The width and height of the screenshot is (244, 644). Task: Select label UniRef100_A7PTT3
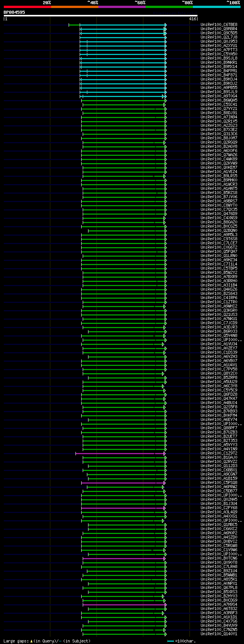[x=219, y=50]
